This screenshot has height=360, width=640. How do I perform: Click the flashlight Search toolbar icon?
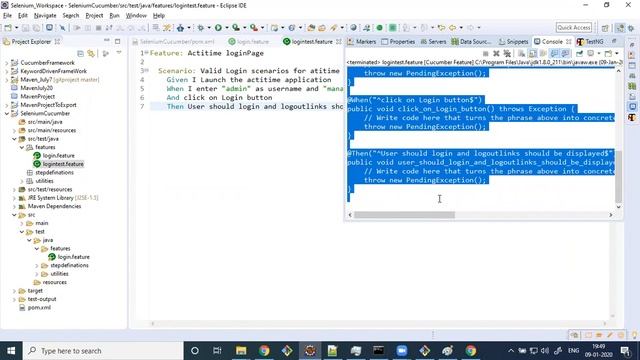tap(334, 28)
